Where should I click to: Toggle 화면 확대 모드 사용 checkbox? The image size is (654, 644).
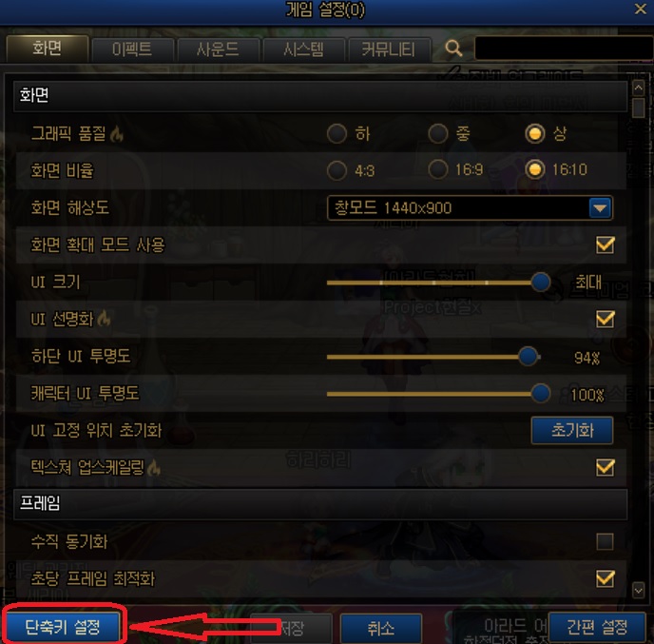point(605,244)
